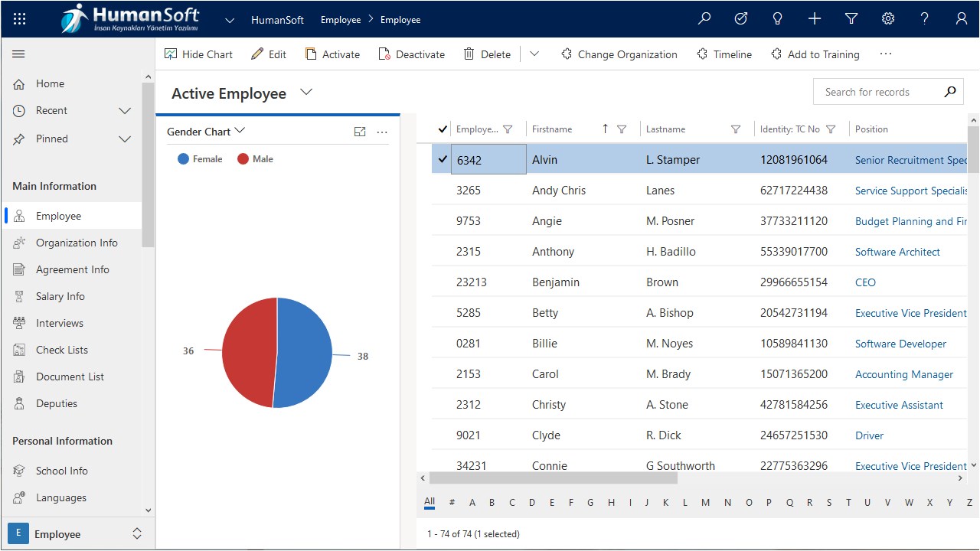Image resolution: width=980 pixels, height=551 pixels.
Task: Open the search magnifier in top bar
Action: tap(704, 19)
